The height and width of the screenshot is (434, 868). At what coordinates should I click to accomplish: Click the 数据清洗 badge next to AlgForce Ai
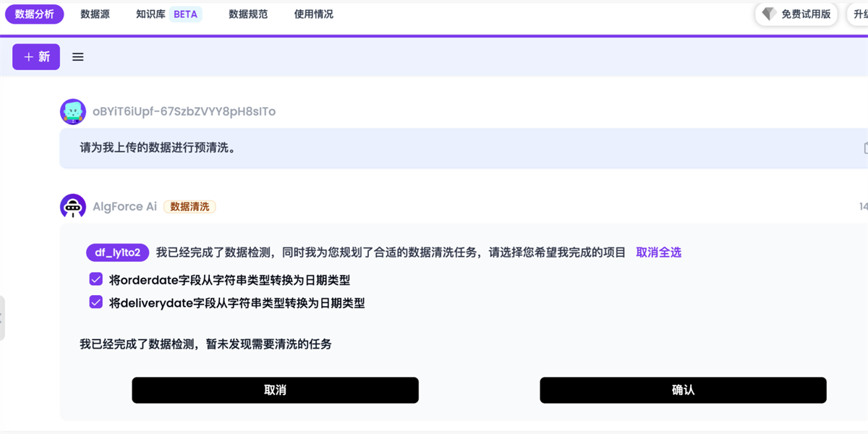[190, 206]
